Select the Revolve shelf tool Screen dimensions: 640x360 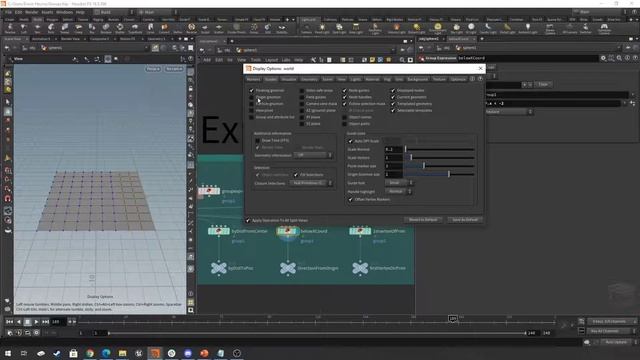pyautogui.click(x=10, y=29)
